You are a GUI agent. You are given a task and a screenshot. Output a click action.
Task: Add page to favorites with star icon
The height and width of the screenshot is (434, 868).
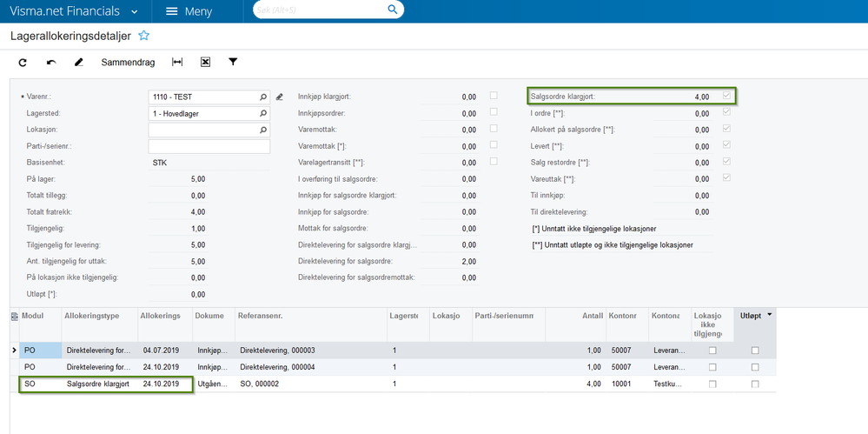[x=144, y=36]
